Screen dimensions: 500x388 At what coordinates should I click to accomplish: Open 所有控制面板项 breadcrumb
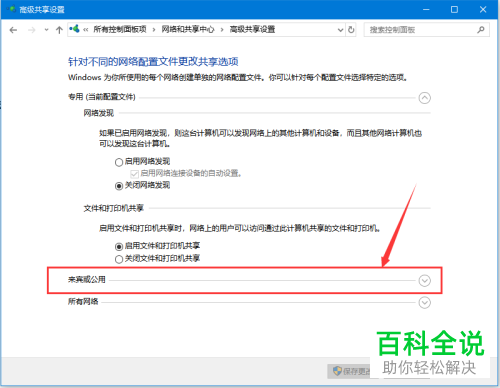tap(120, 29)
